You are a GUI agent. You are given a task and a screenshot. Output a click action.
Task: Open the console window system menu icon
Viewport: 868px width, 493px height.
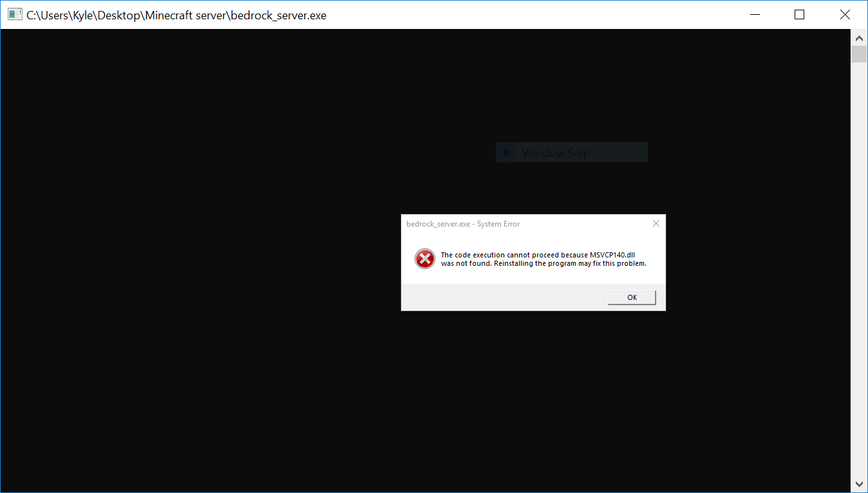[15, 15]
